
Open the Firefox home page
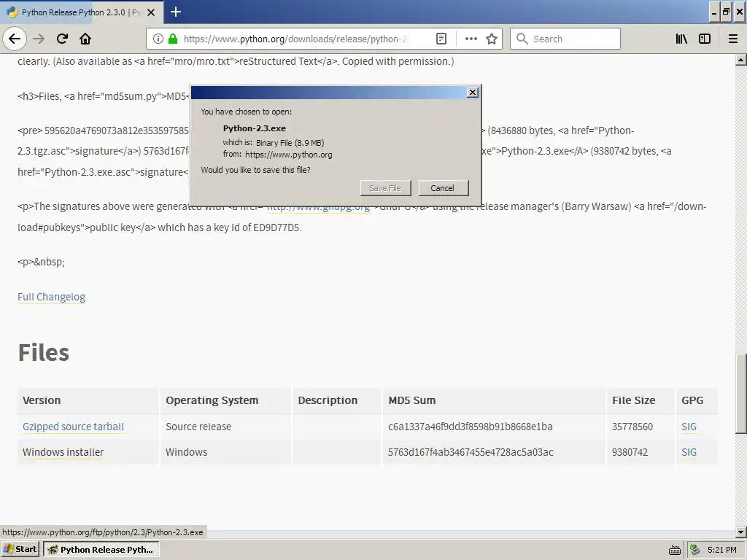85,39
